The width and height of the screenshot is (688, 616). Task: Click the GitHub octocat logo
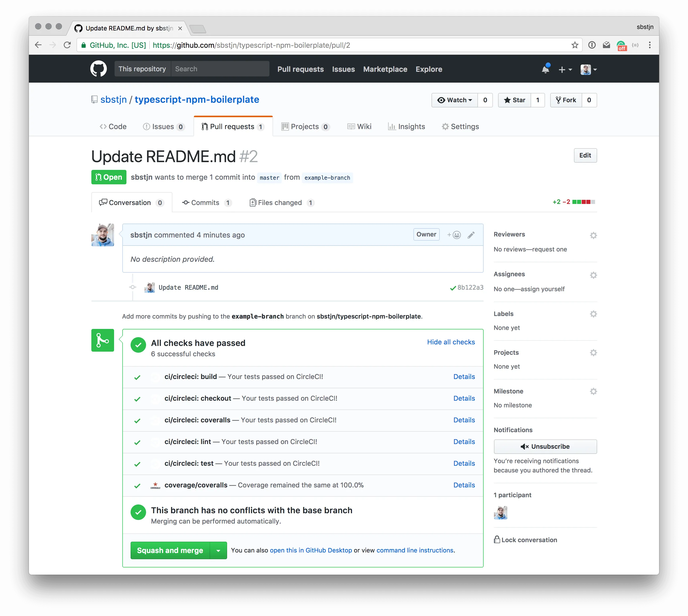point(98,69)
